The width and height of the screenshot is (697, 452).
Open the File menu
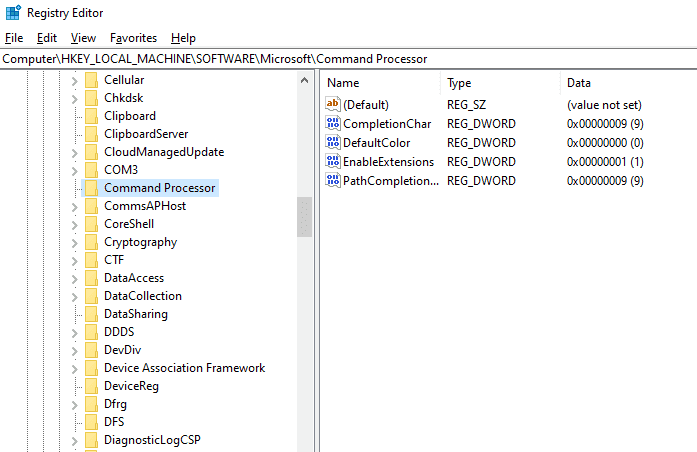tap(14, 38)
